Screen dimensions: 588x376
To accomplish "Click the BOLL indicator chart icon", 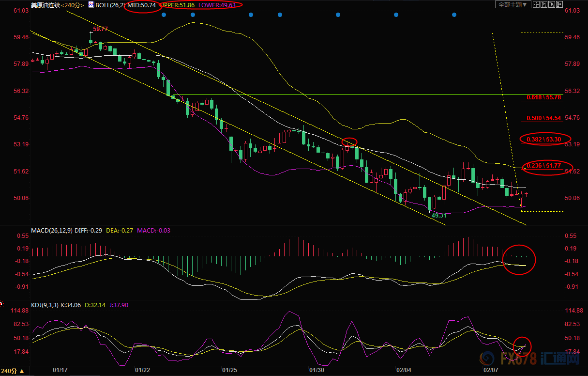I will (90, 5).
